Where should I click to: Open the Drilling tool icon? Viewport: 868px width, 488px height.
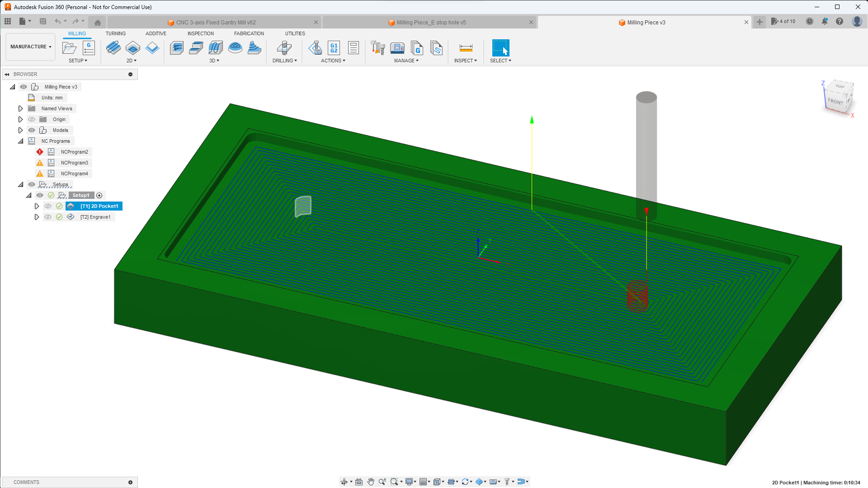284,48
